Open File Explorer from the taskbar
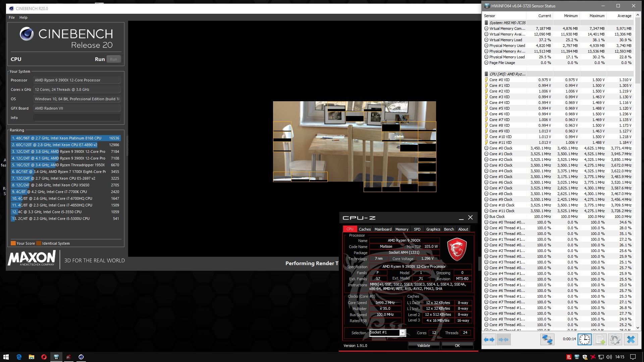 coord(31,357)
